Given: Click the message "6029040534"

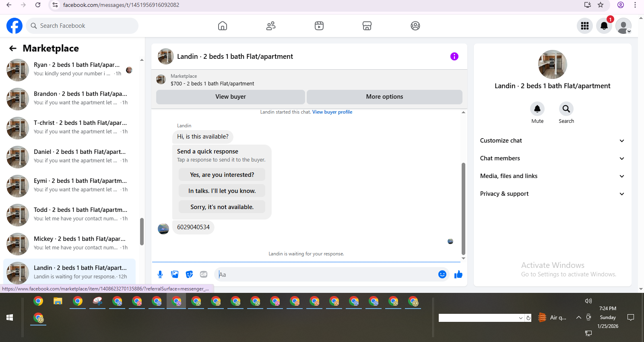Looking at the screenshot, I should pos(193,227).
